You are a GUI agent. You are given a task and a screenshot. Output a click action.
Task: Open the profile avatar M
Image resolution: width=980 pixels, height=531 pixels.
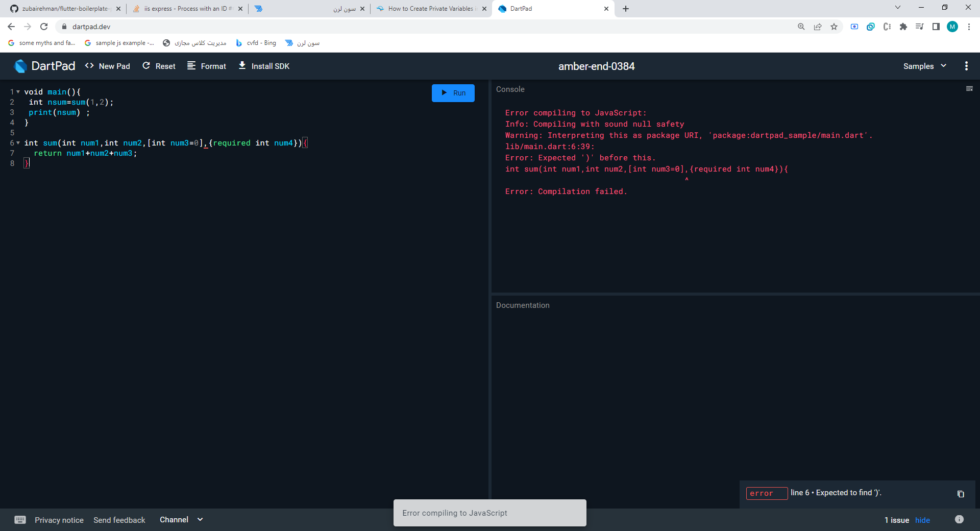click(952, 27)
